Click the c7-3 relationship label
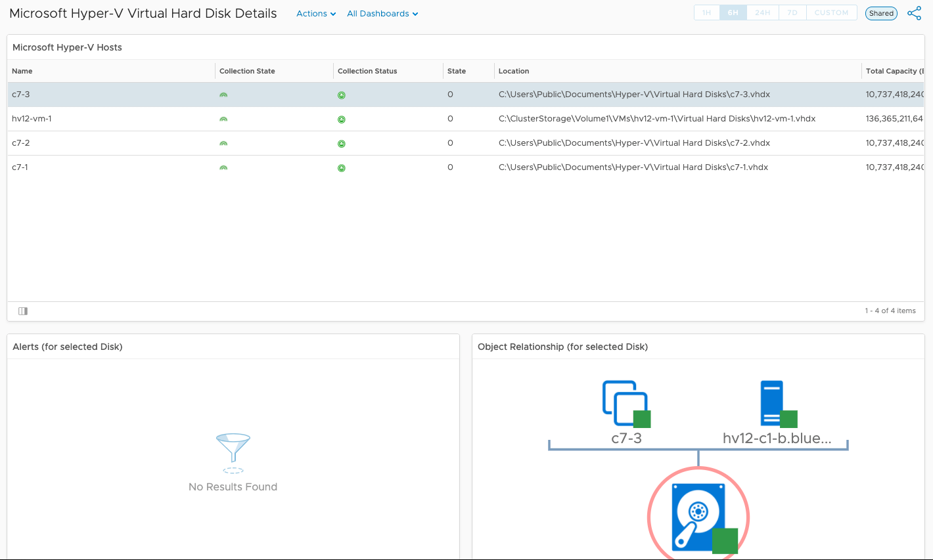This screenshot has width=933, height=560. tap(626, 439)
